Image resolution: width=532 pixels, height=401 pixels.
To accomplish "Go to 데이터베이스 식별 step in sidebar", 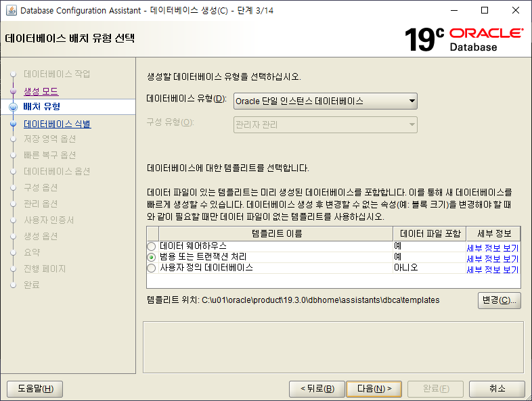I will tap(58, 124).
